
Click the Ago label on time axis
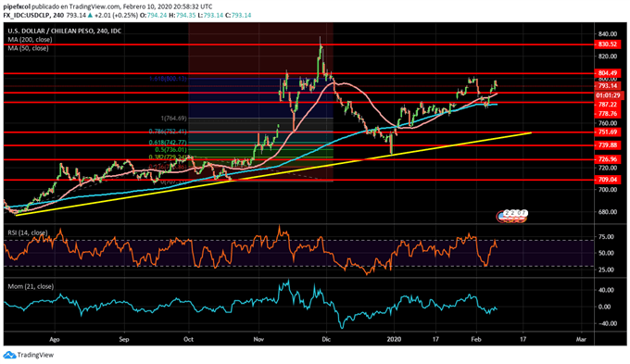pos(55,340)
